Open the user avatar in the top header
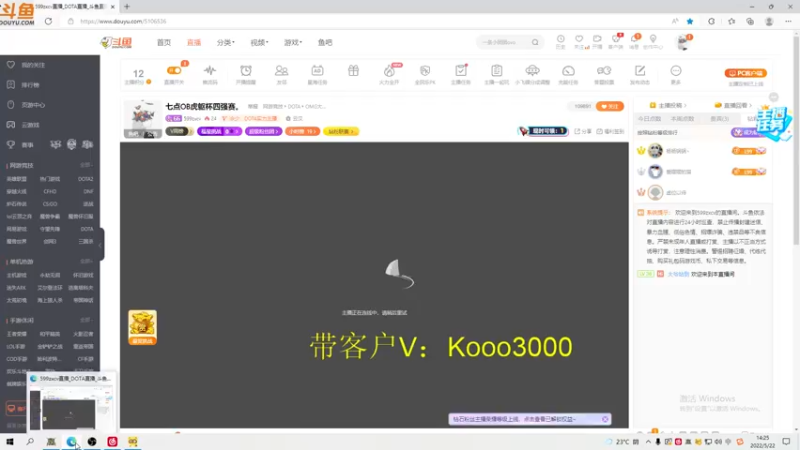This screenshot has height=450, width=800. point(683,42)
